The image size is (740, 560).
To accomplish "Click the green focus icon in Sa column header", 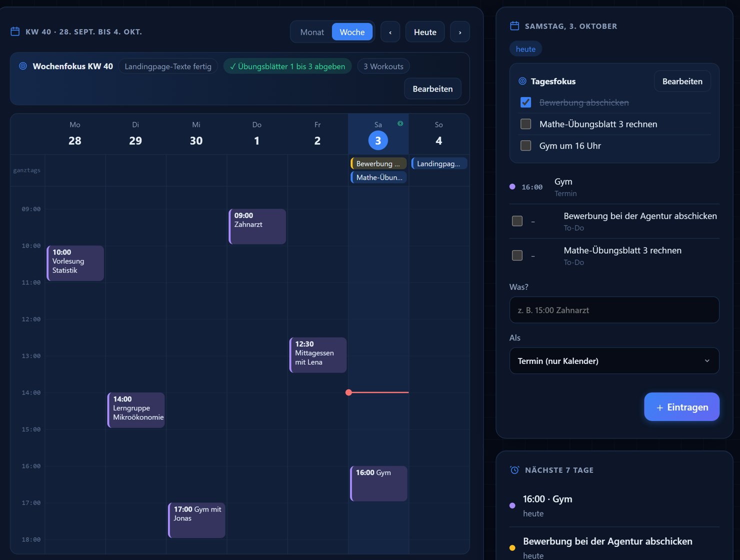I will pyautogui.click(x=400, y=123).
